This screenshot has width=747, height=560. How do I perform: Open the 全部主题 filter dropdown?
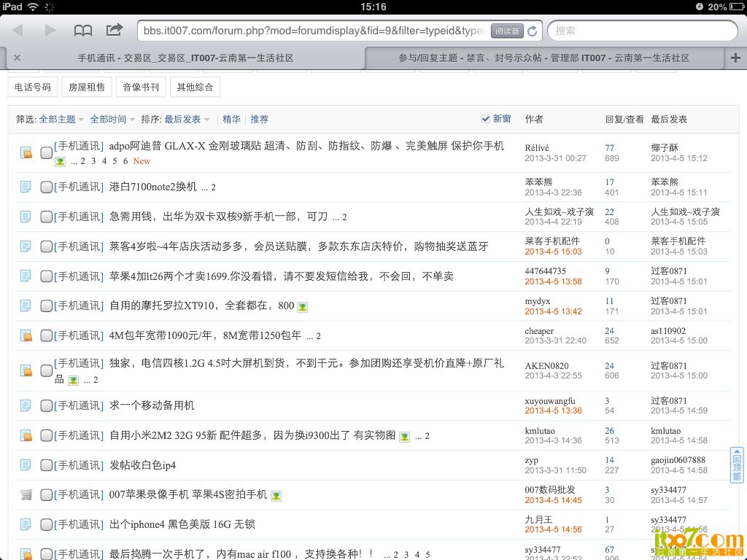61,119
